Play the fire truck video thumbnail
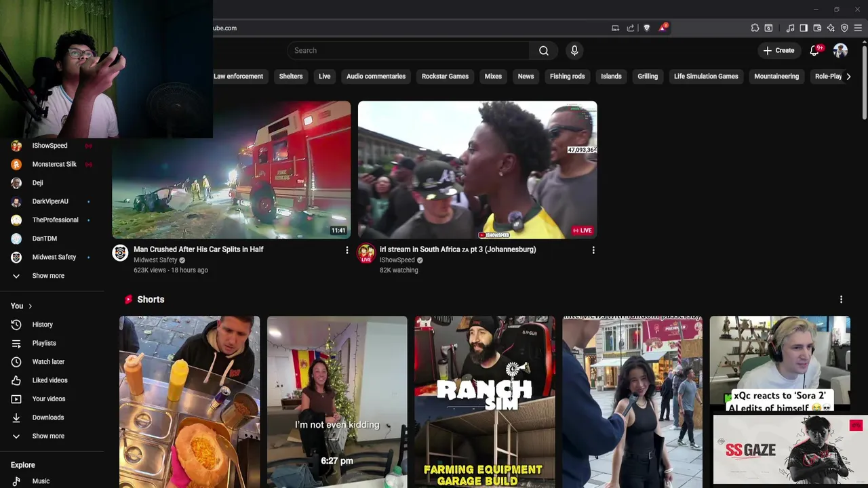This screenshot has width=868, height=488. click(231, 170)
